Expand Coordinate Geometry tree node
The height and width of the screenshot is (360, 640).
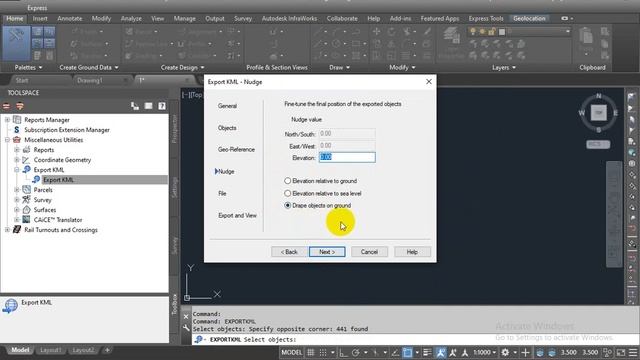(17, 160)
